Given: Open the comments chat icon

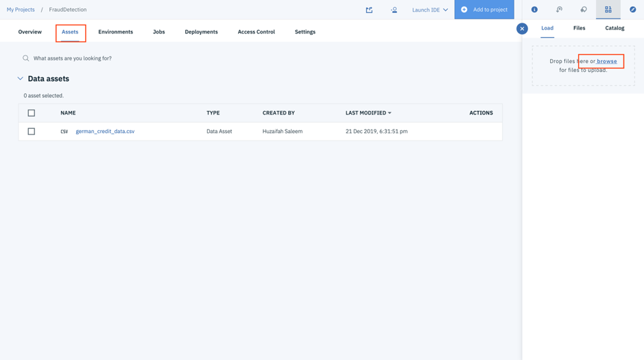Looking at the screenshot, I should (x=584, y=10).
